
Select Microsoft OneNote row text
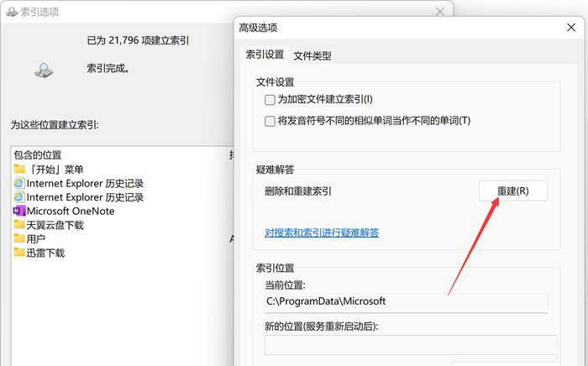point(71,211)
